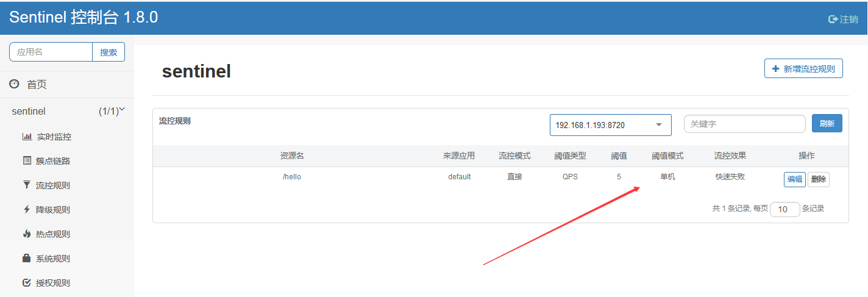This screenshot has height=297, width=868.
Task: Edit the /hello rule with 编辑
Action: [795, 179]
